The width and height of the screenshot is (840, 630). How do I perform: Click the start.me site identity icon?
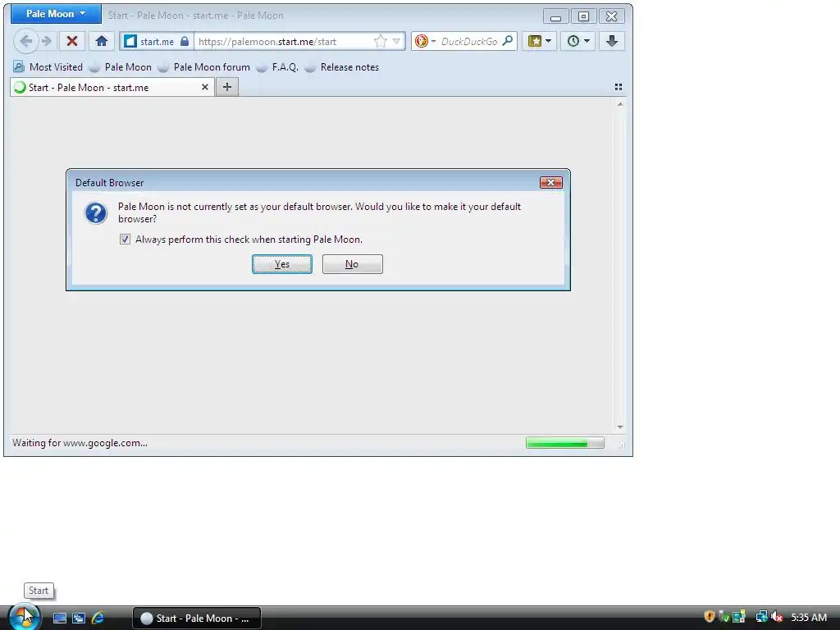130,41
